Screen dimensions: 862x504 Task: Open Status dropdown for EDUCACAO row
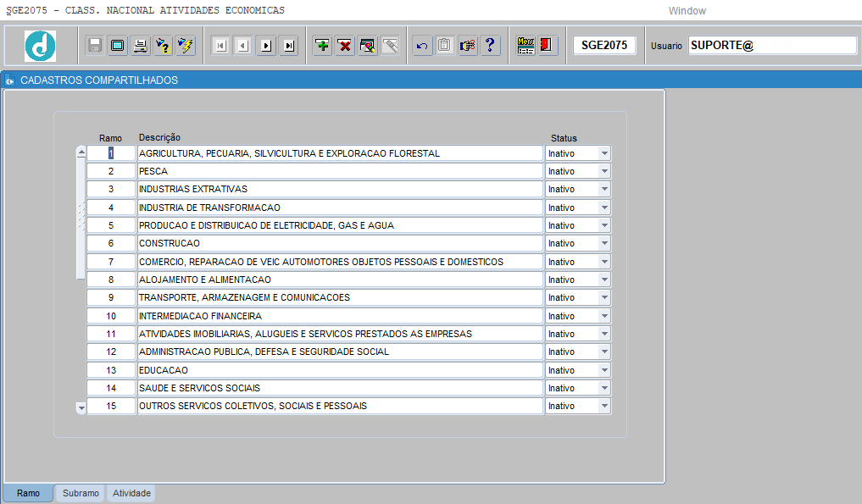click(604, 370)
